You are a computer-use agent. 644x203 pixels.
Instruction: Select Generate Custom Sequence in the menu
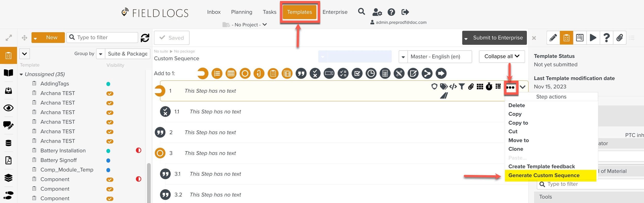pyautogui.click(x=544, y=175)
